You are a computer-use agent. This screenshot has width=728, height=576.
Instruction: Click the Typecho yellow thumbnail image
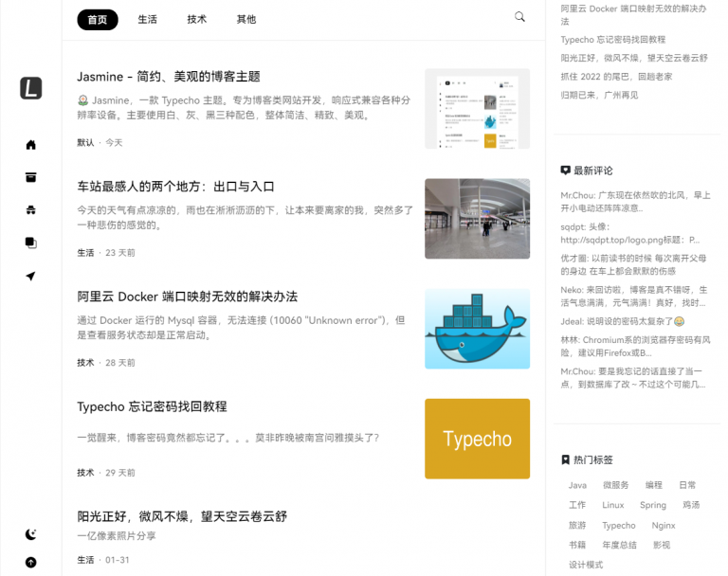(x=477, y=439)
